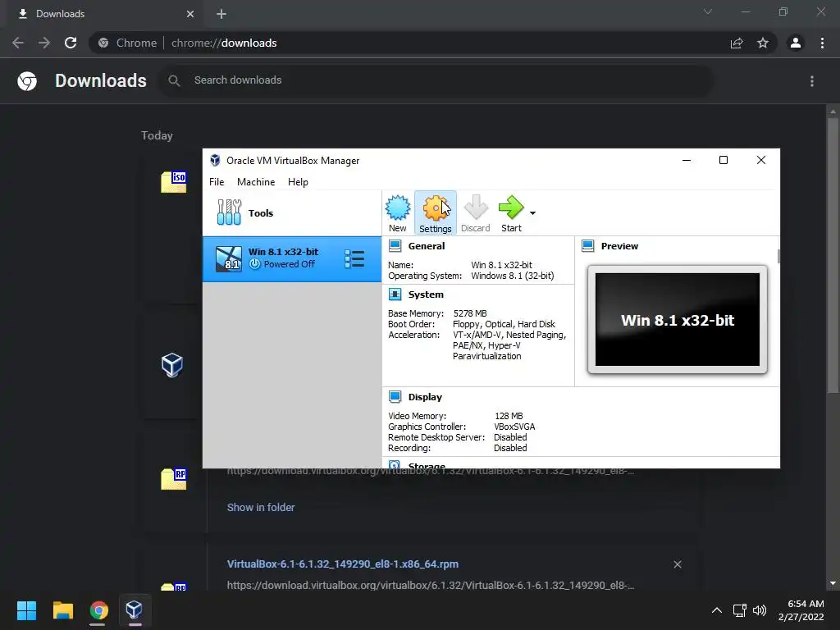Bookmark this page with star icon

pos(762,43)
